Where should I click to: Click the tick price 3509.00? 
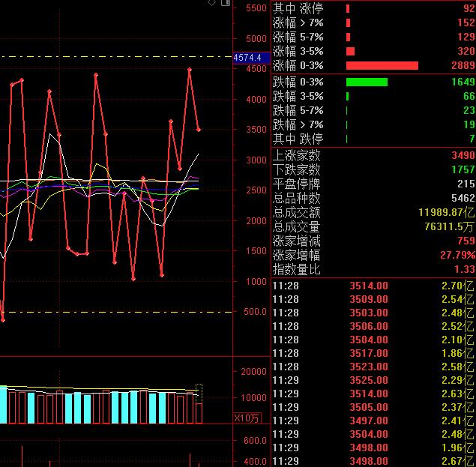pyautogui.click(x=369, y=299)
